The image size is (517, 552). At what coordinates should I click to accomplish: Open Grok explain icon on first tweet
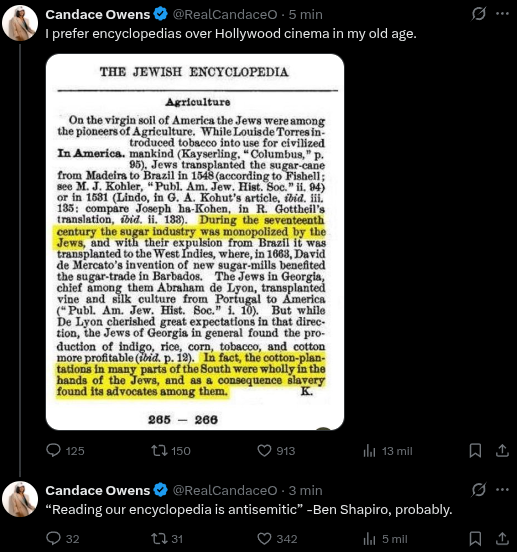tap(478, 14)
